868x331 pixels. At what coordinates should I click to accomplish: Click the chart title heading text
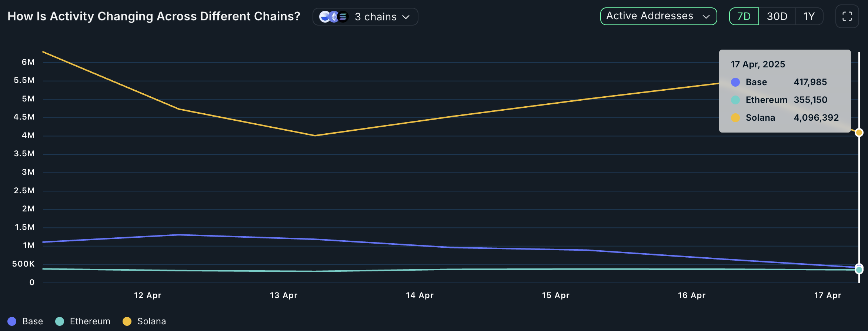point(154,16)
